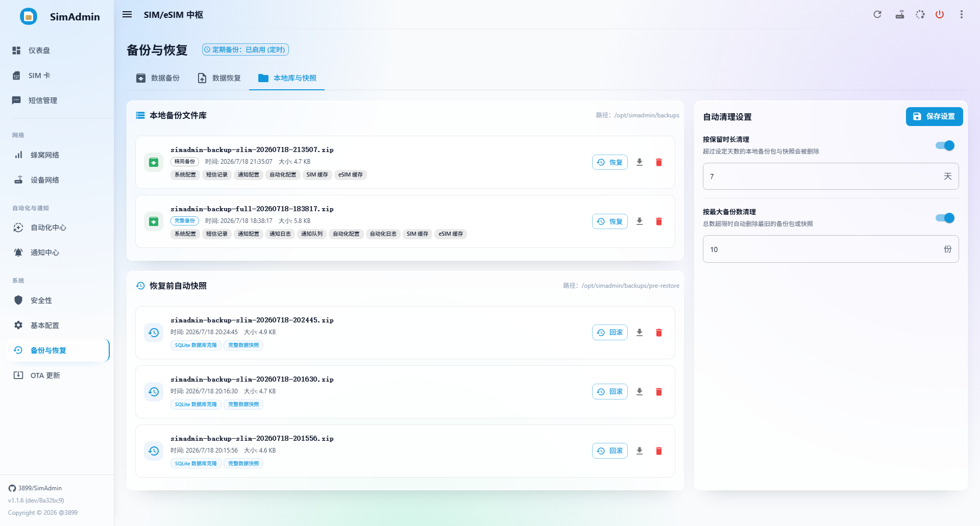980x526 pixels.
Task: Click version text v1.1.6 (dev/8a32bc9)
Action: pyautogui.click(x=36, y=500)
